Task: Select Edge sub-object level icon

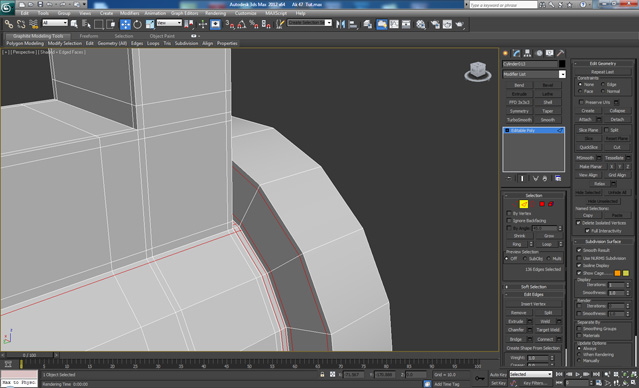Action: click(524, 204)
